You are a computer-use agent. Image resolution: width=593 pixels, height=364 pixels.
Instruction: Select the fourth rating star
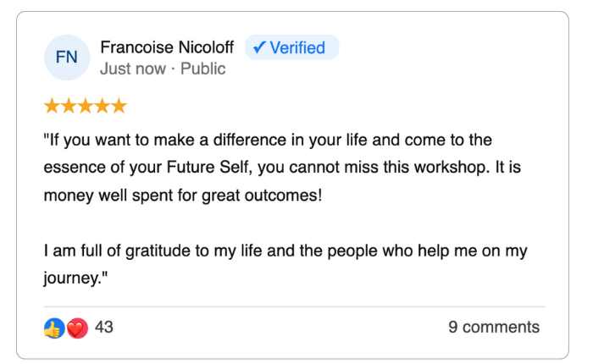click(102, 106)
